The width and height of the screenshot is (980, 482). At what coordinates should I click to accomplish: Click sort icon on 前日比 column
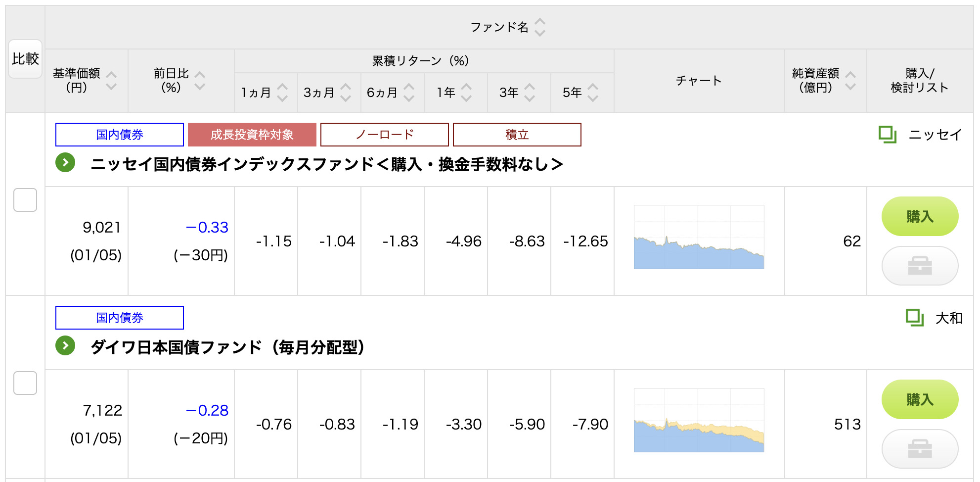200,81
